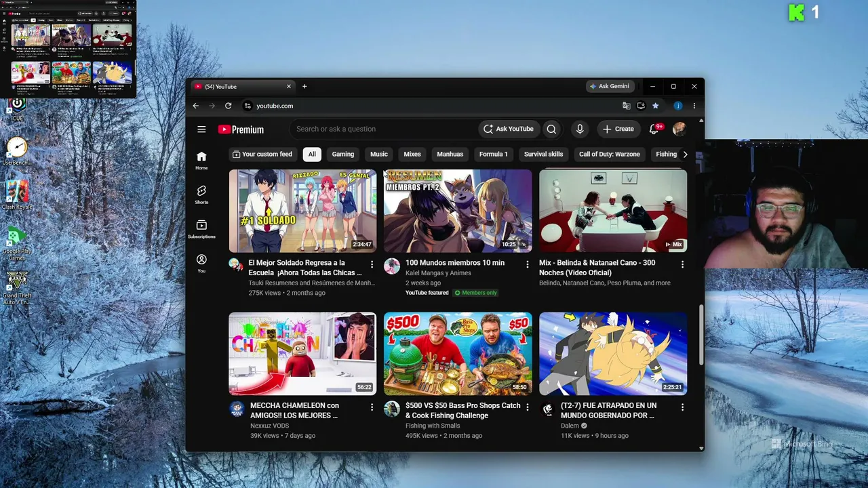Image resolution: width=868 pixels, height=488 pixels.
Task: Select the Survival skills filter chip
Action: point(544,155)
